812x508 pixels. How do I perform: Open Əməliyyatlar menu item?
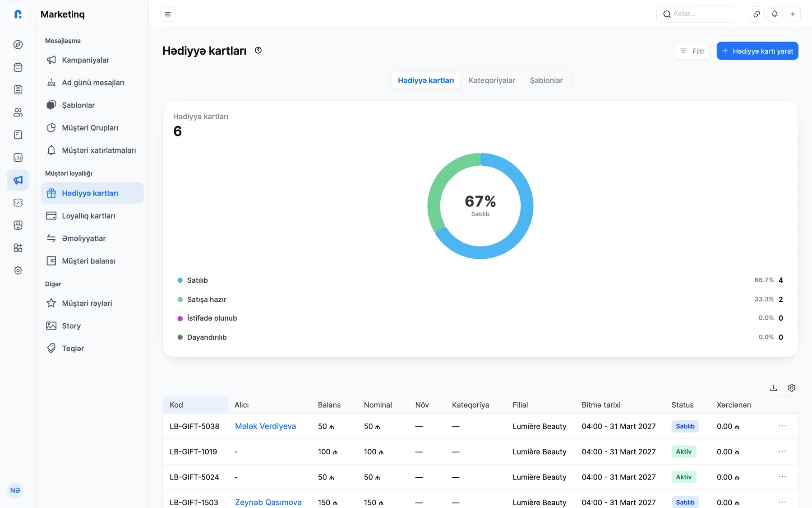(x=92, y=238)
